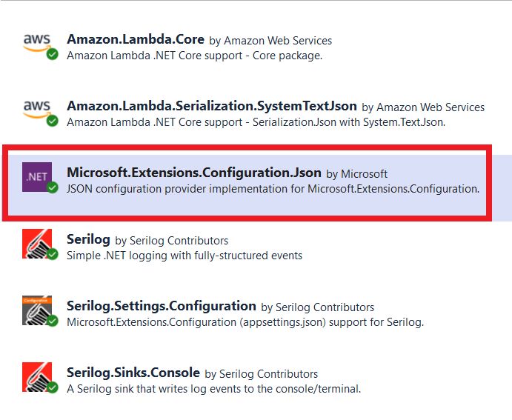Click the AWS icon for Amazon.Lambda.Core
This screenshot has height=420, width=512.
coord(36,41)
